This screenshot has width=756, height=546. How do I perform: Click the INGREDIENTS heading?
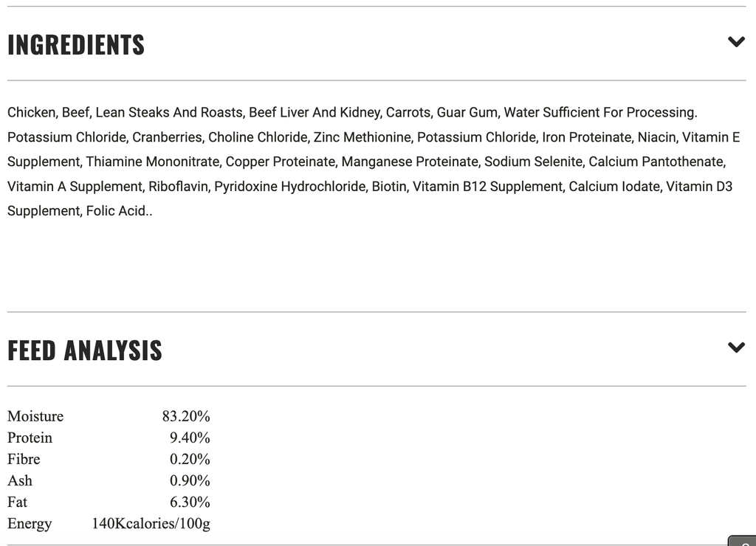pyautogui.click(x=76, y=44)
